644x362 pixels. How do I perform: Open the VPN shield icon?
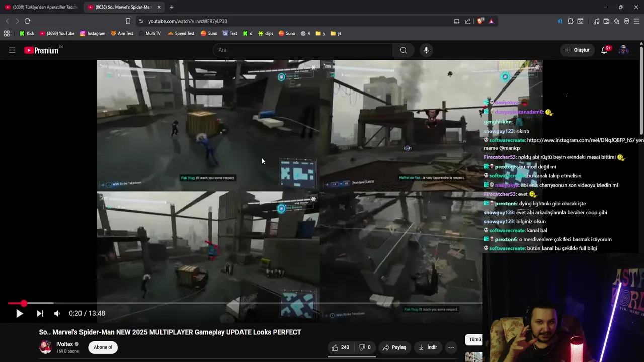coord(626,21)
